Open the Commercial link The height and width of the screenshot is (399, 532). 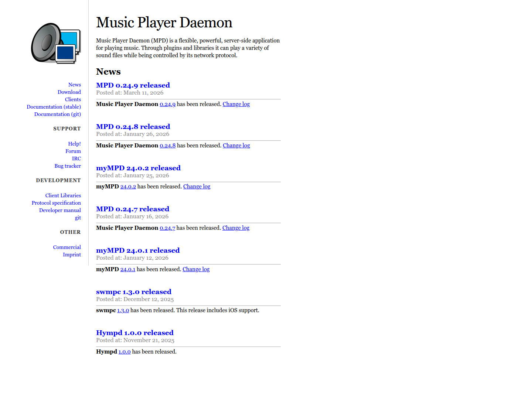[x=67, y=247]
